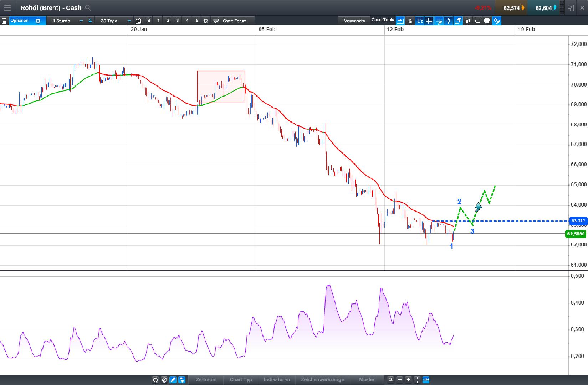Open the text annotation tool (Tt icon)
Viewport: 588px width, 385px height.
pyautogui.click(x=419, y=21)
